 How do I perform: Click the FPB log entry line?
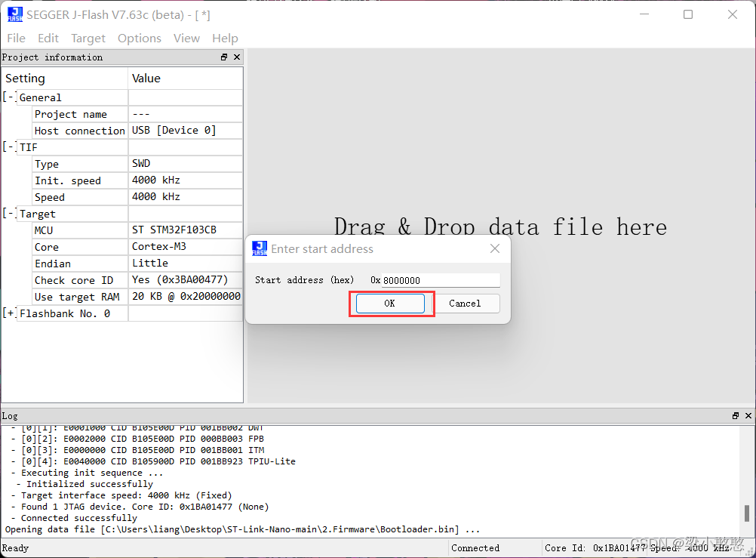138,439
